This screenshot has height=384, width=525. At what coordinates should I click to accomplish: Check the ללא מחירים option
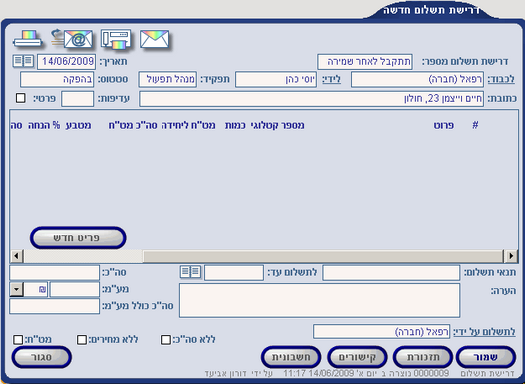[81, 340]
